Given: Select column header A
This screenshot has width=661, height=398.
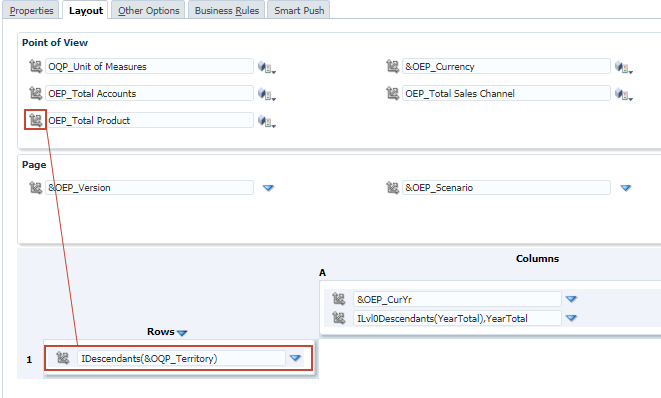Looking at the screenshot, I should (322, 273).
